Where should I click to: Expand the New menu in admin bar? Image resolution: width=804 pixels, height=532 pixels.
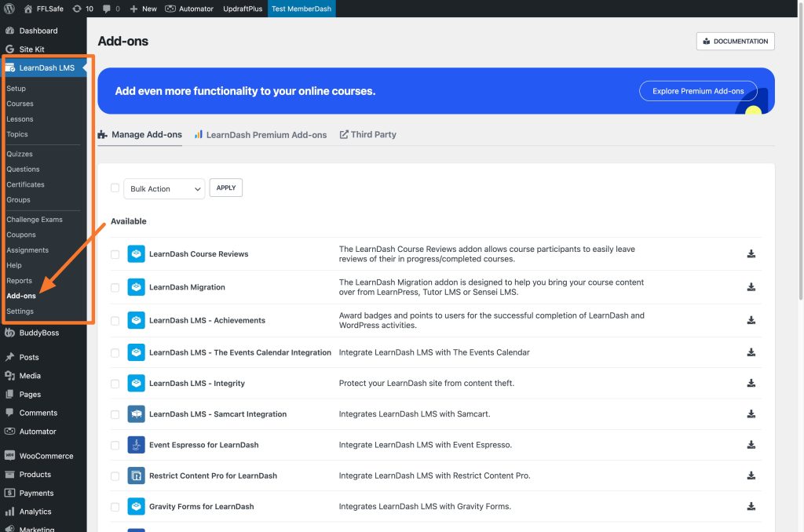tap(143, 9)
